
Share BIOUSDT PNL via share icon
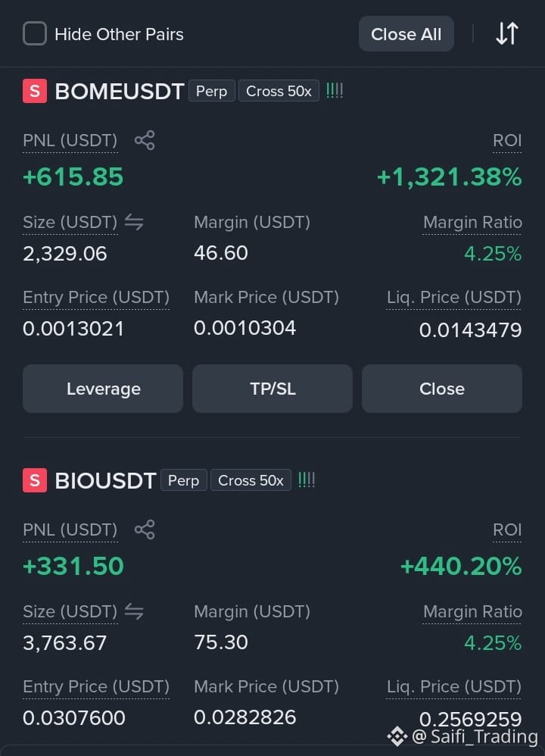coord(145,530)
